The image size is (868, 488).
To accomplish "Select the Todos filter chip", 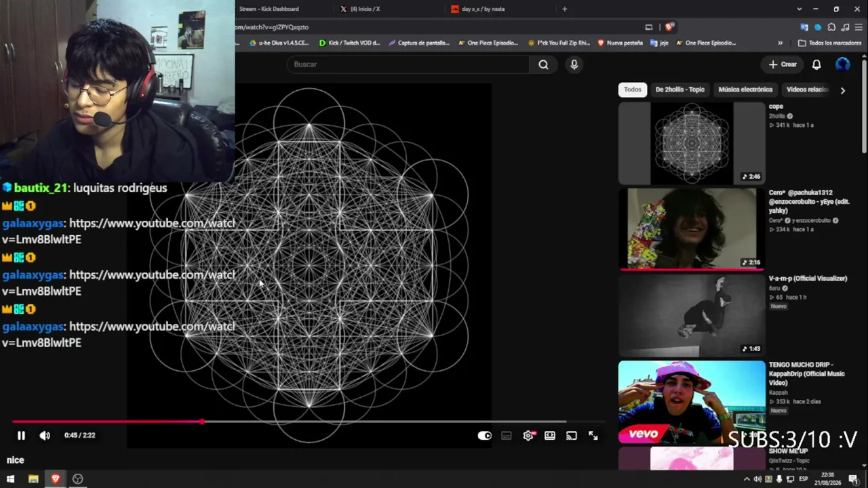I will pos(633,89).
